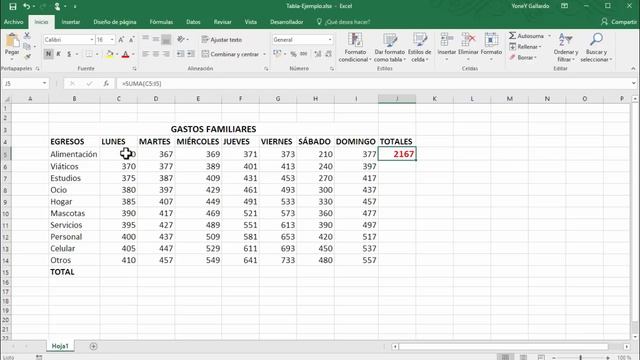This screenshot has height=360, width=640.
Task: Select cell J5 showing 2167
Action: coord(397,154)
